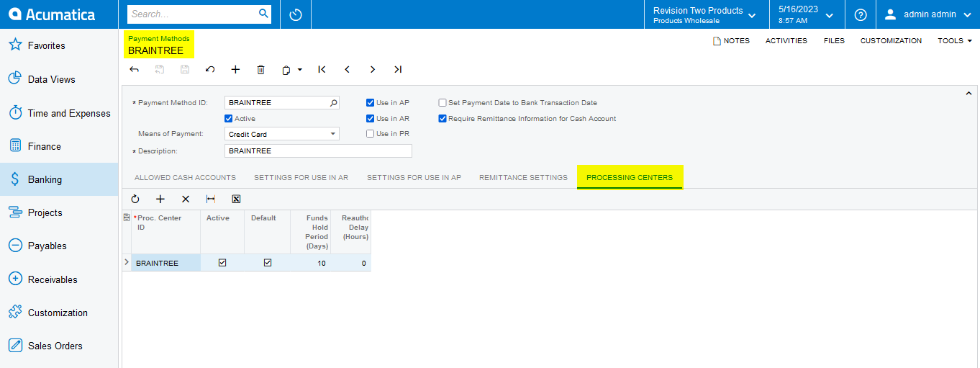Click the fit to screen grid icon

(211, 199)
